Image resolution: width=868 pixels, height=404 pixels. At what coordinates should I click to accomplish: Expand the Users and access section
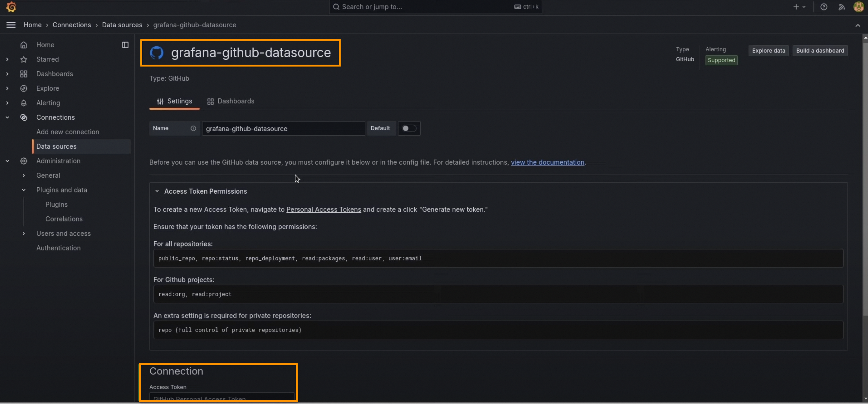24,234
